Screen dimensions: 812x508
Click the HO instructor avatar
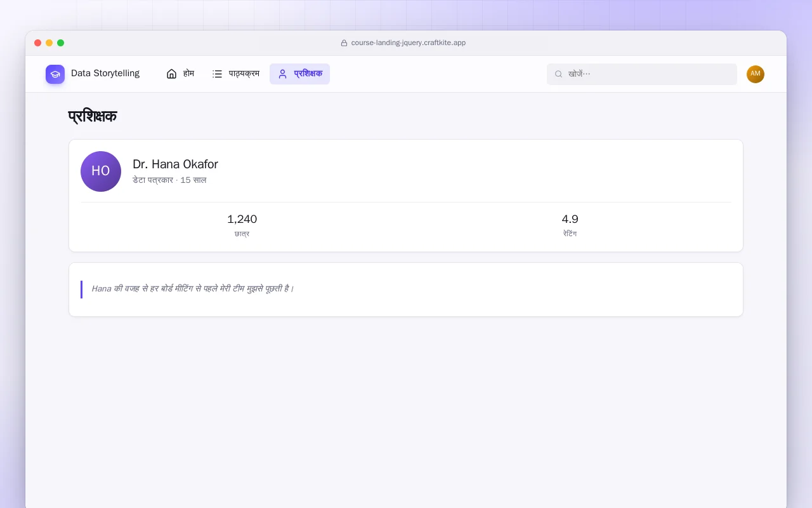[101, 171]
